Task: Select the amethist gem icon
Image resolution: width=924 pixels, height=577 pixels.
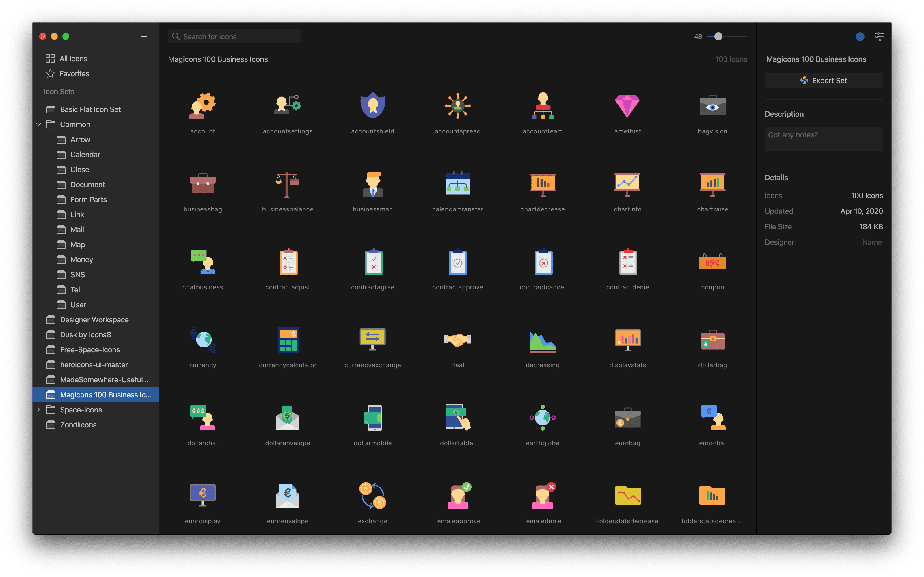Action: [627, 106]
